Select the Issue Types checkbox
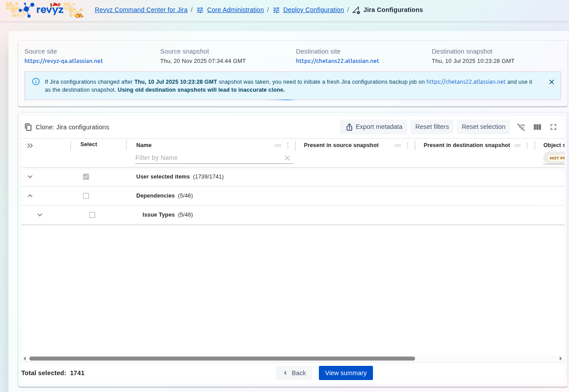Viewport: 569px width, 392px height. pyautogui.click(x=92, y=215)
